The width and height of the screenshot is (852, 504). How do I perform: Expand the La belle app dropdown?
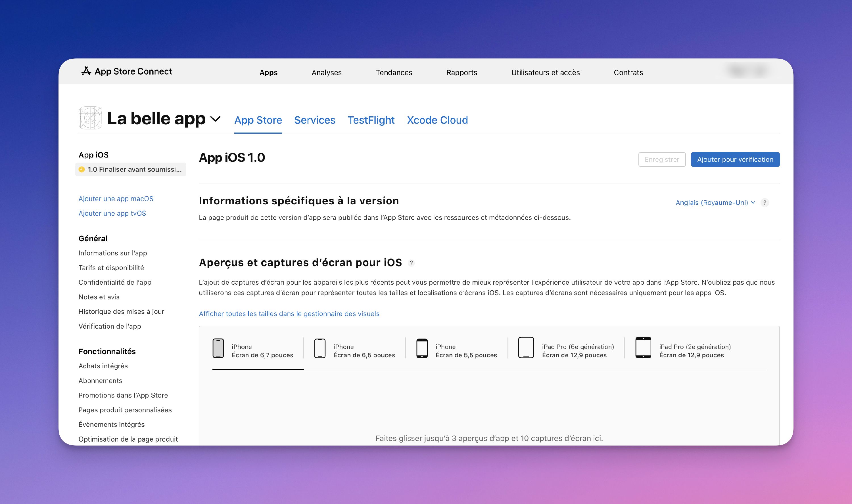[216, 119]
